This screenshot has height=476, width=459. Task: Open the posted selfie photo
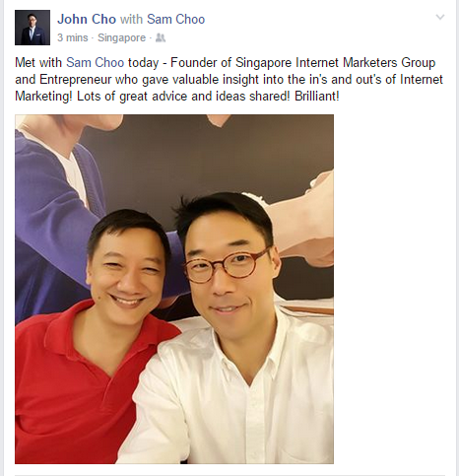pos(174,289)
